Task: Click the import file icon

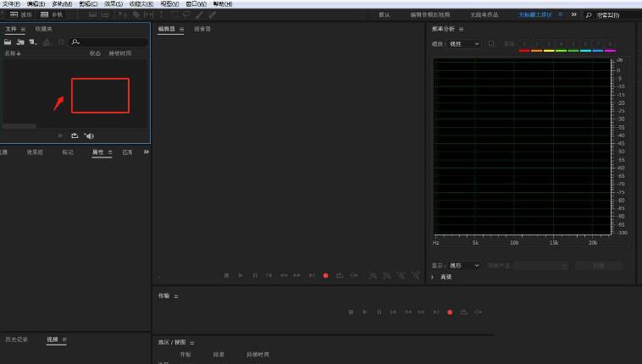Action: tap(20, 42)
